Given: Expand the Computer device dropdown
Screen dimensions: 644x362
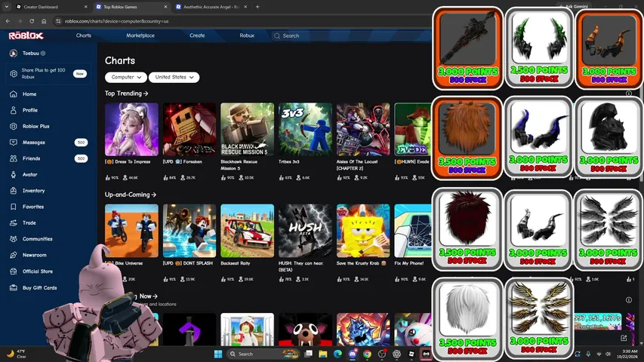Looking at the screenshot, I should point(126,77).
